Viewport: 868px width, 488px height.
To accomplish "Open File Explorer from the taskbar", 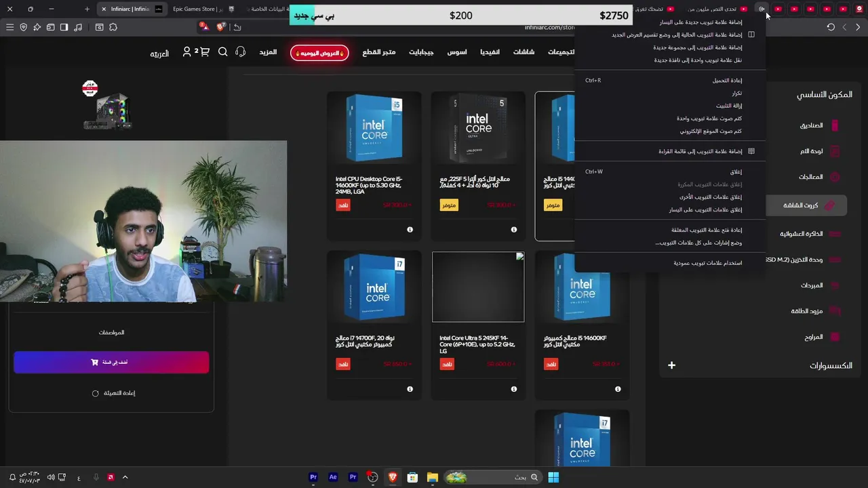I will click(x=432, y=477).
